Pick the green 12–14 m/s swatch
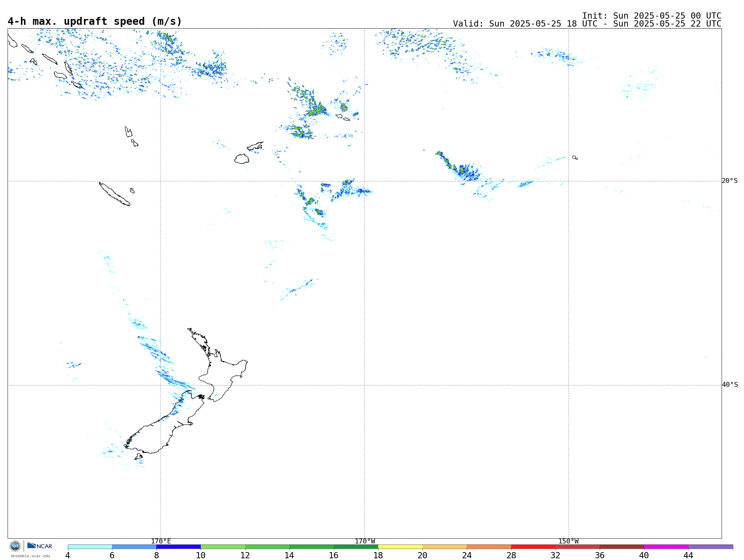This screenshot has height=560, width=744. pyautogui.click(x=267, y=547)
